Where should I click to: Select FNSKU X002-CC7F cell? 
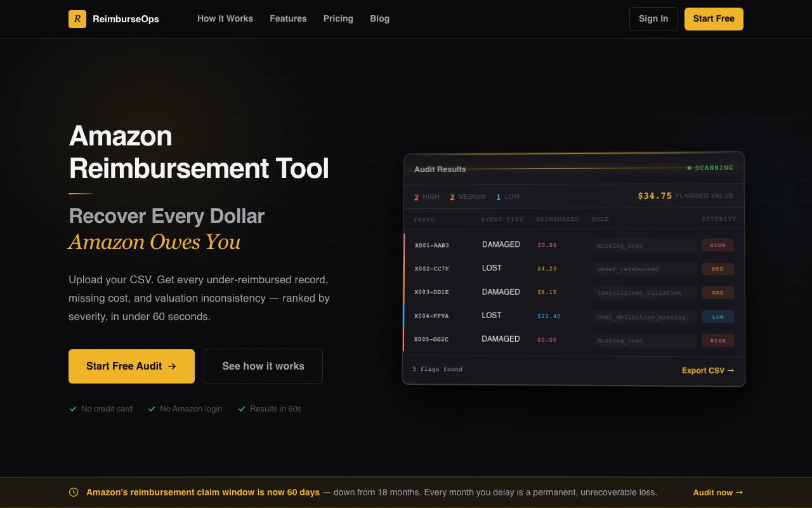tap(432, 269)
